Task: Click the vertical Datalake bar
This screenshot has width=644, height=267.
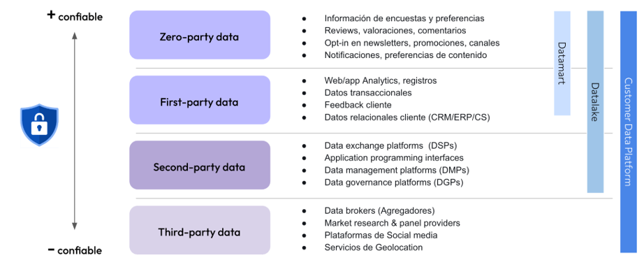Action: [595, 102]
